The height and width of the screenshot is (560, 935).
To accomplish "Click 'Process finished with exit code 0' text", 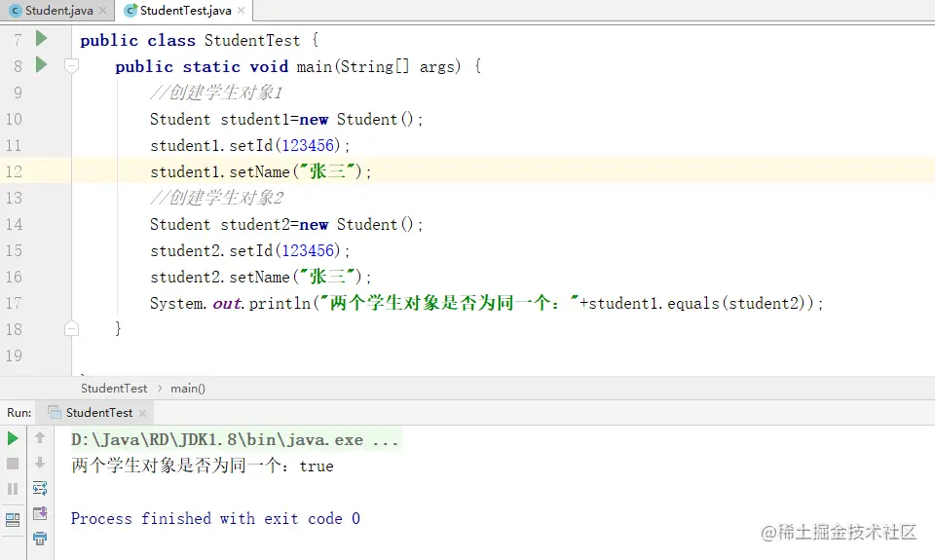I will pyautogui.click(x=215, y=519).
